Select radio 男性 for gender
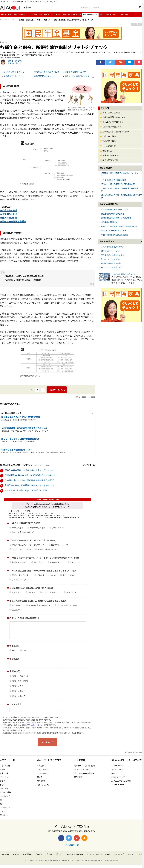 pos(10,650)
